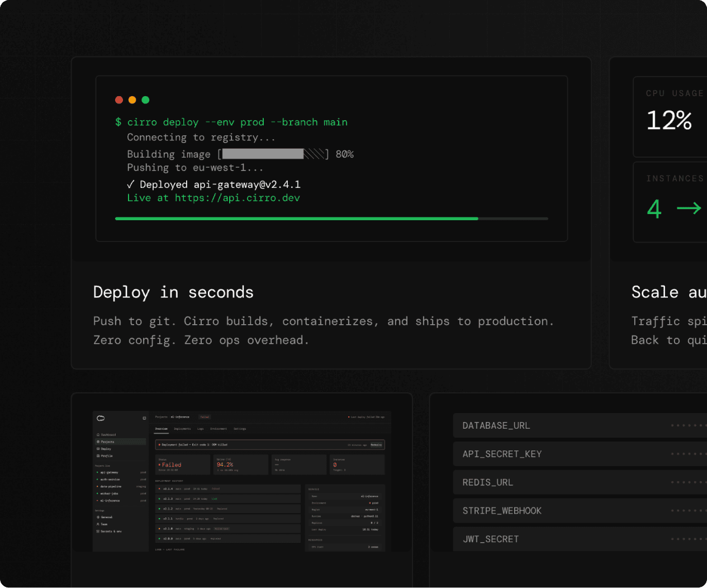The width and height of the screenshot is (707, 588).
Task: Open the Dashboard sidebar item
Action: [x=108, y=434]
